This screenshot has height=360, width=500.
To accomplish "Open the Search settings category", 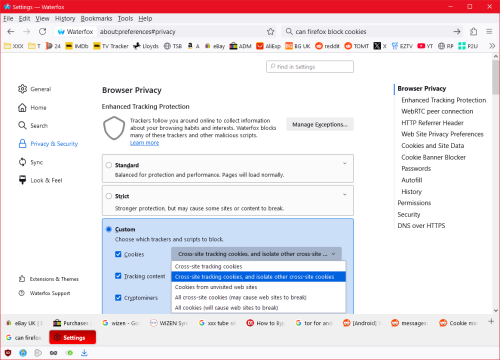I will coord(33,126).
